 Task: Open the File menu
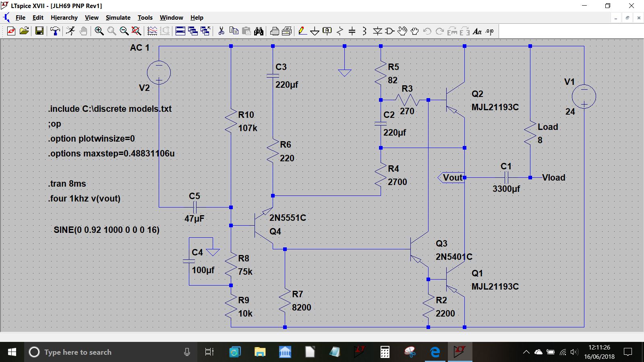coord(20,18)
